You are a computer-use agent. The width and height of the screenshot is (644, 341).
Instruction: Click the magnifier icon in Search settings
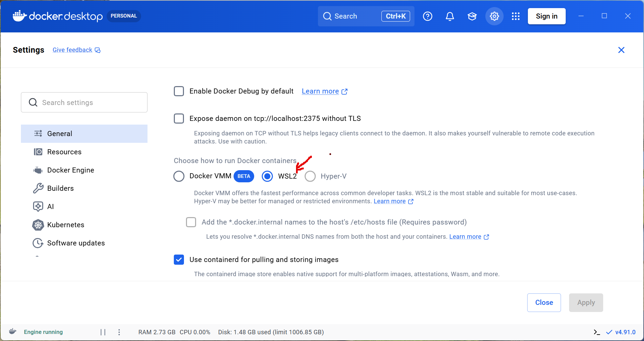coord(33,102)
